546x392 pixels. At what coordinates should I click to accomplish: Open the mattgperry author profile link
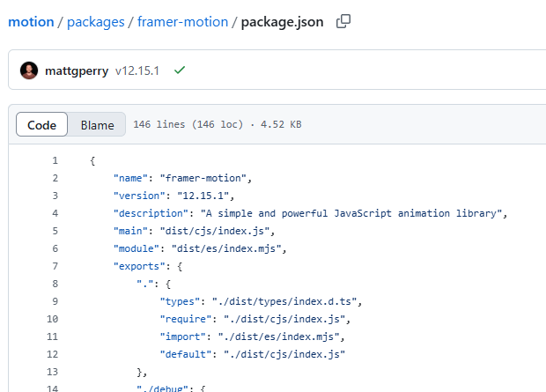[77, 70]
